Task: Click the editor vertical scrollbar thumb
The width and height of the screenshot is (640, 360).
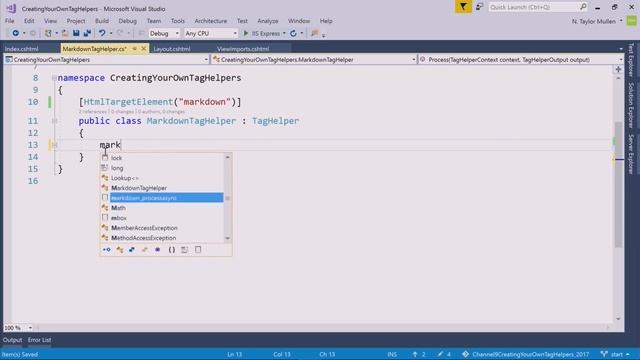Action: point(618,184)
